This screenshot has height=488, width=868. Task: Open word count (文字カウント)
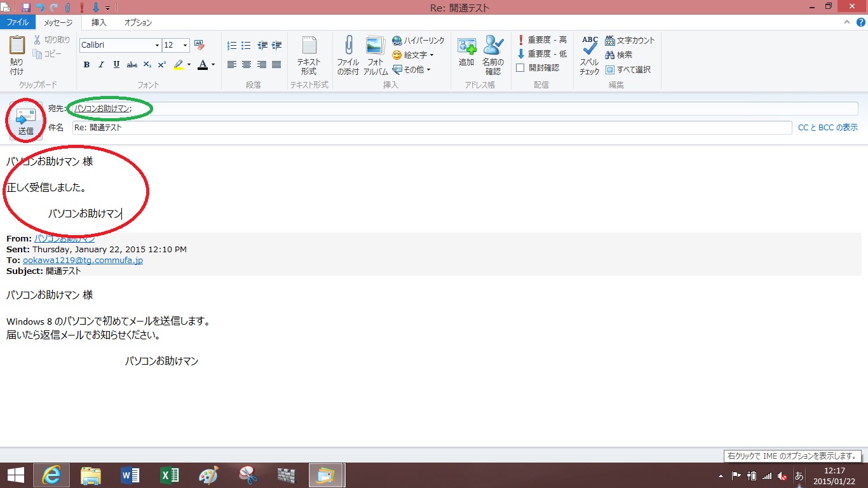point(629,40)
